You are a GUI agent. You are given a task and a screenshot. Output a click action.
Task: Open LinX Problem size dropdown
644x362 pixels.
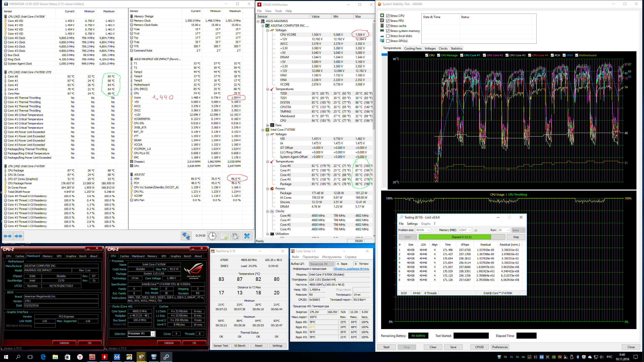428,230
